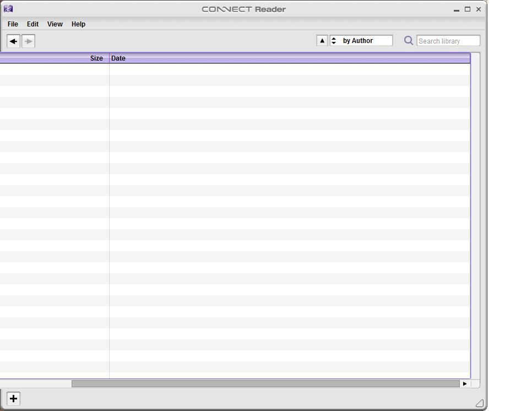
Task: Click the horizontal scrollbar right arrow
Action: coord(465,383)
